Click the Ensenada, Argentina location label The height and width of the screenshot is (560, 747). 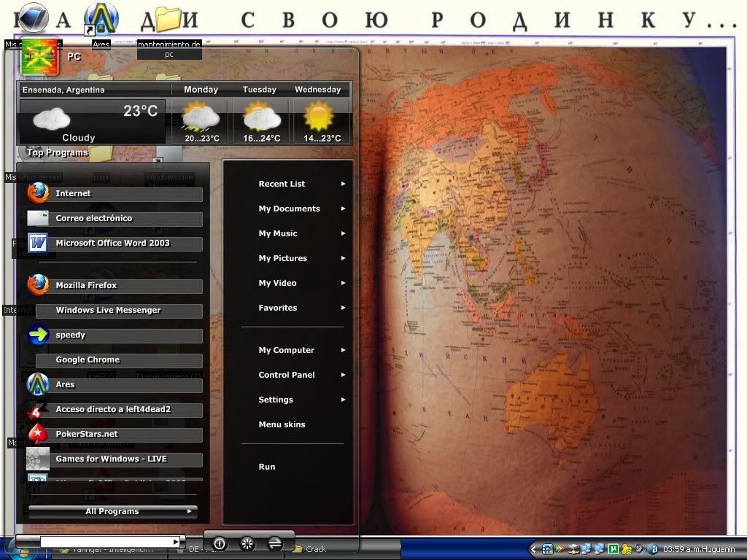coord(63,90)
